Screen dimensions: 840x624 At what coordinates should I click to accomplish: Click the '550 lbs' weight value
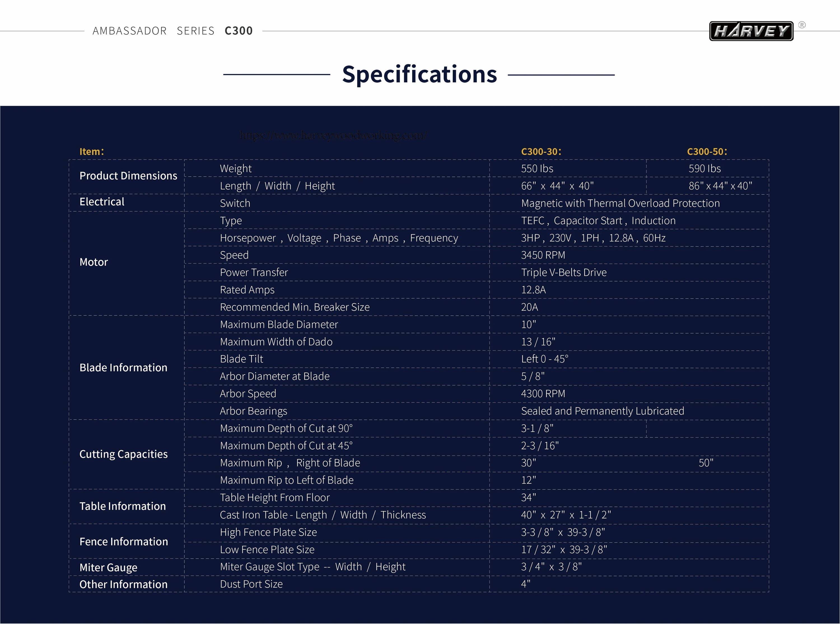tap(537, 169)
